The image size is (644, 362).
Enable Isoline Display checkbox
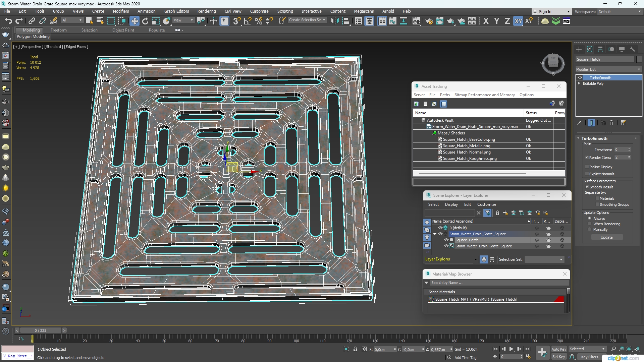coord(587,167)
